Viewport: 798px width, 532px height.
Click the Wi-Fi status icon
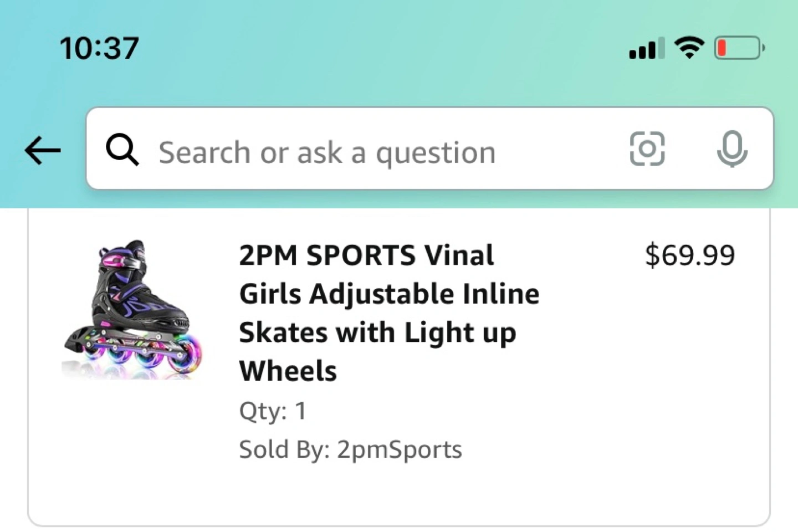pos(689,48)
